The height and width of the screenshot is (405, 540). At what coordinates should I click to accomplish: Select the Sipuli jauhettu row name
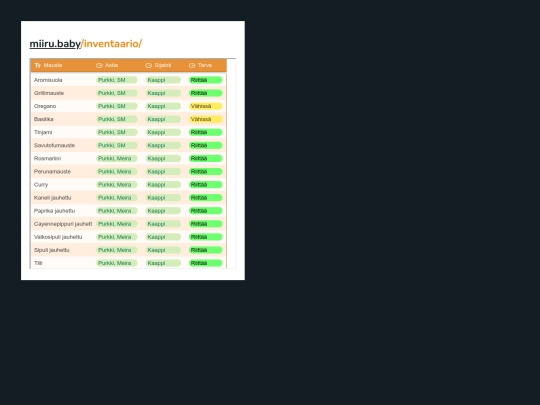click(x=52, y=250)
